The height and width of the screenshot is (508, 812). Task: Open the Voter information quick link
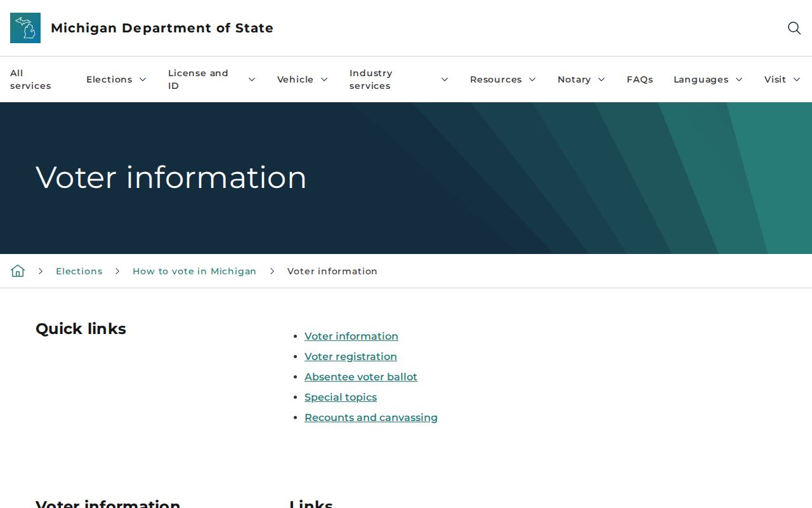[351, 336]
